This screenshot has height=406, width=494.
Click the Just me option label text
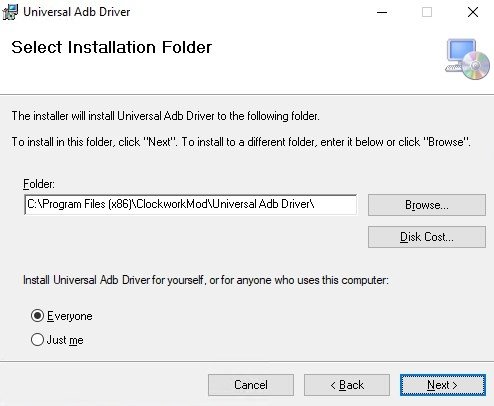(x=65, y=340)
